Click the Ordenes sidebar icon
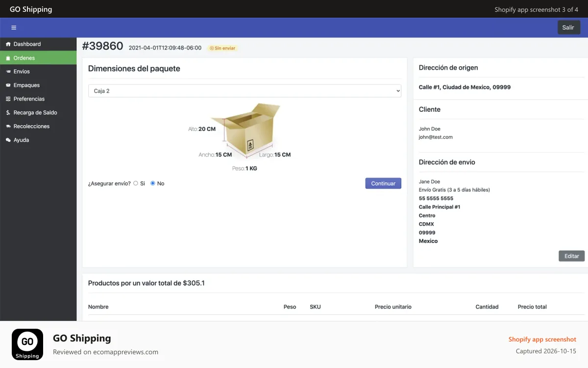588x368 pixels. tap(8, 58)
